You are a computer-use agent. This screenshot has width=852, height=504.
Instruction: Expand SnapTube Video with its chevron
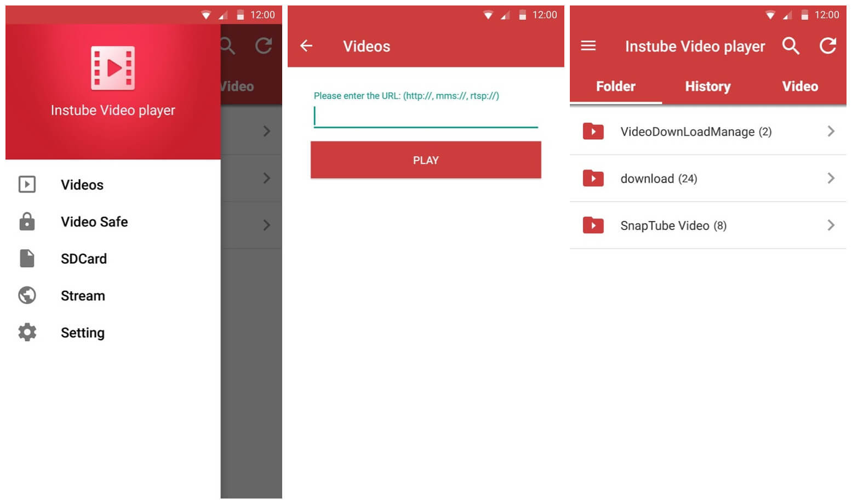(x=831, y=225)
